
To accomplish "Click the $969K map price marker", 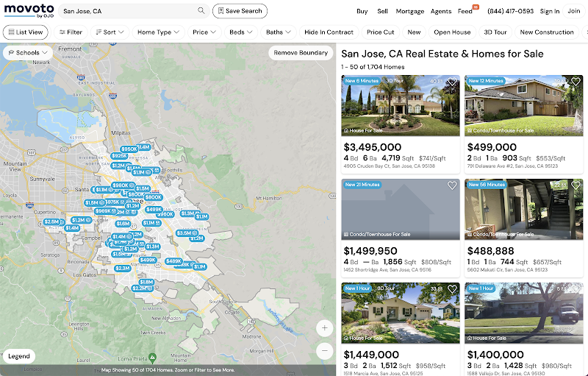I will coord(105,211).
